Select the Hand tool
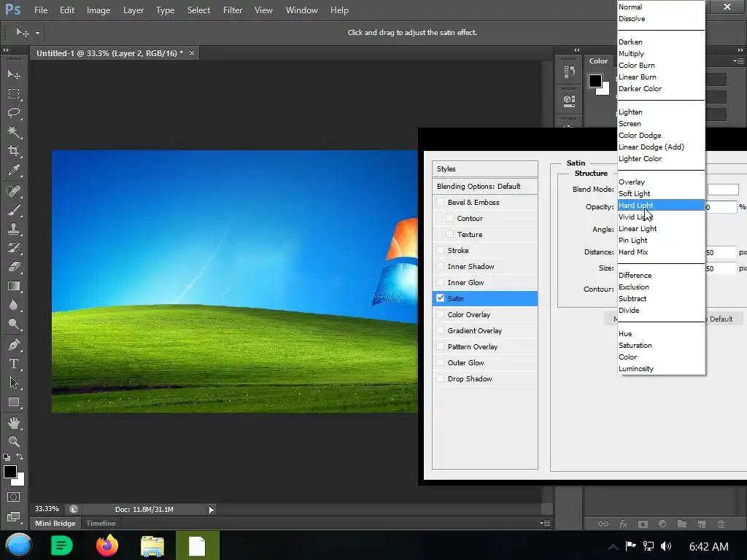 point(14,423)
